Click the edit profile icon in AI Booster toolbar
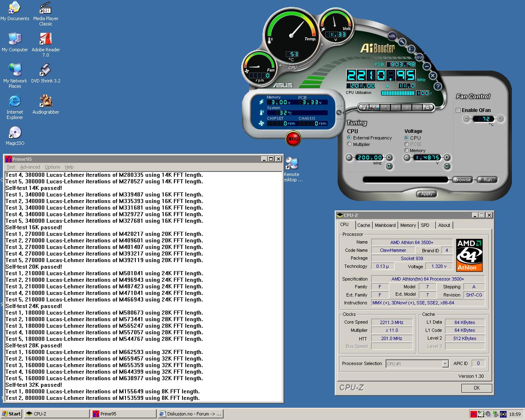The image size is (525, 420). [x=364, y=107]
